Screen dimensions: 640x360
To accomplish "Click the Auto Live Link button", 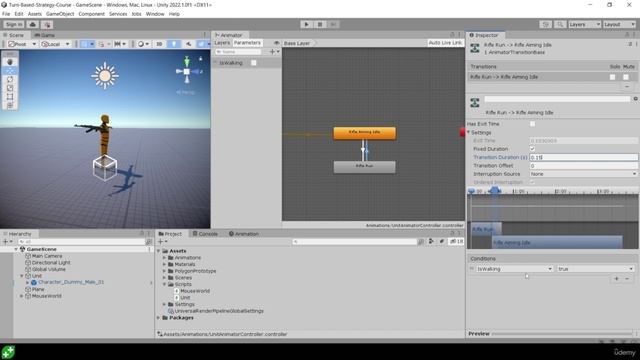I will 445,43.
